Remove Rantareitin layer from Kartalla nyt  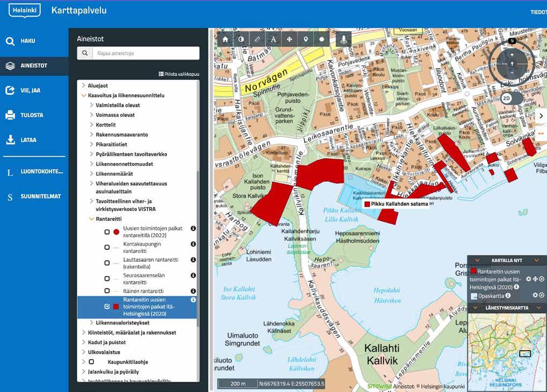pos(542,279)
